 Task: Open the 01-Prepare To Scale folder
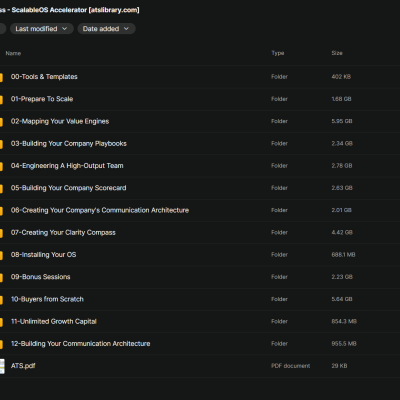[x=200, y=99]
